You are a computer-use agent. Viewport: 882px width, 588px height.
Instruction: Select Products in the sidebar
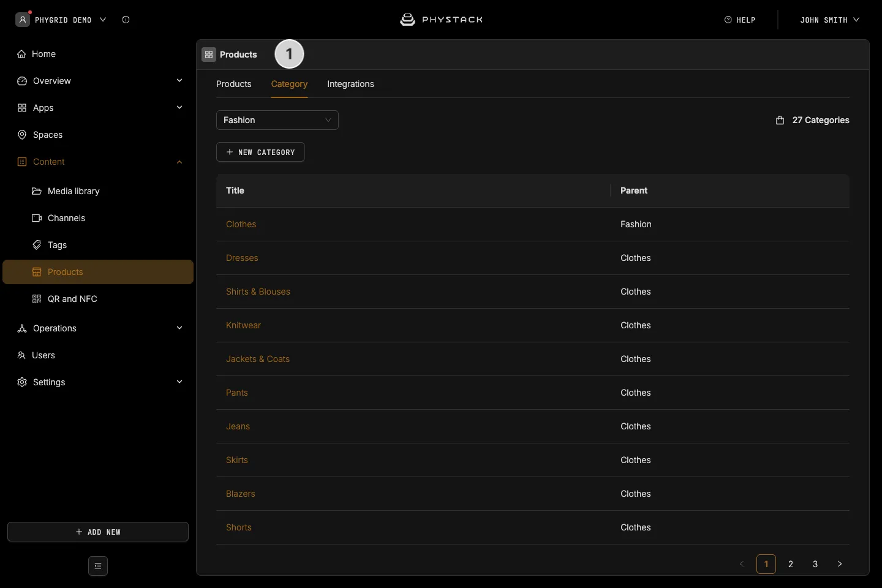pyautogui.click(x=98, y=272)
